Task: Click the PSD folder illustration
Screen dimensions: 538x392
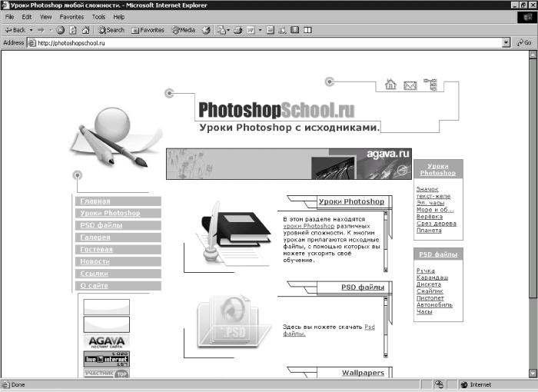Action: tap(234, 321)
